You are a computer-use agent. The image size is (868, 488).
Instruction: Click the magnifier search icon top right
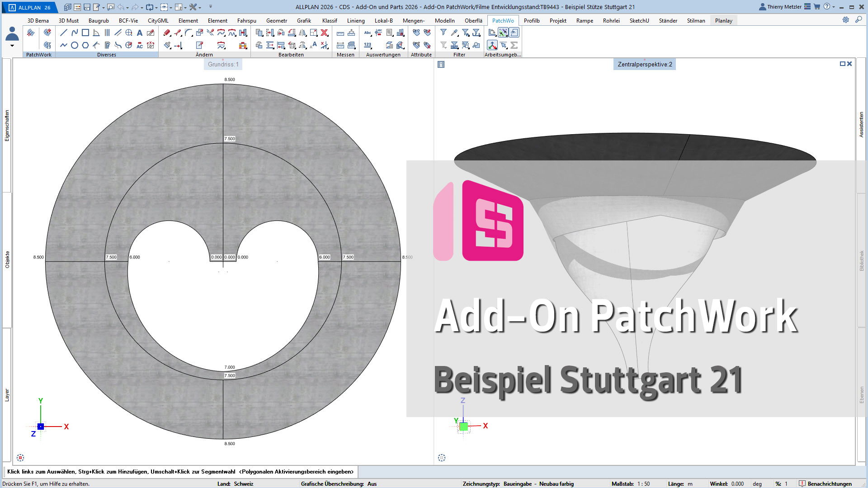[x=858, y=20]
